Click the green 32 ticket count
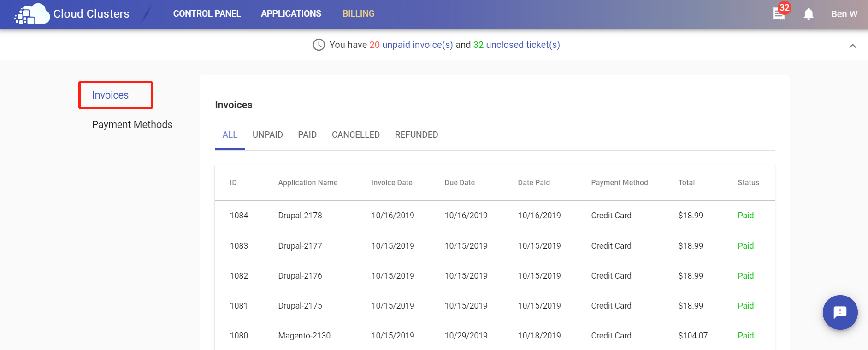Screen dimensions: 868x350 [478, 45]
